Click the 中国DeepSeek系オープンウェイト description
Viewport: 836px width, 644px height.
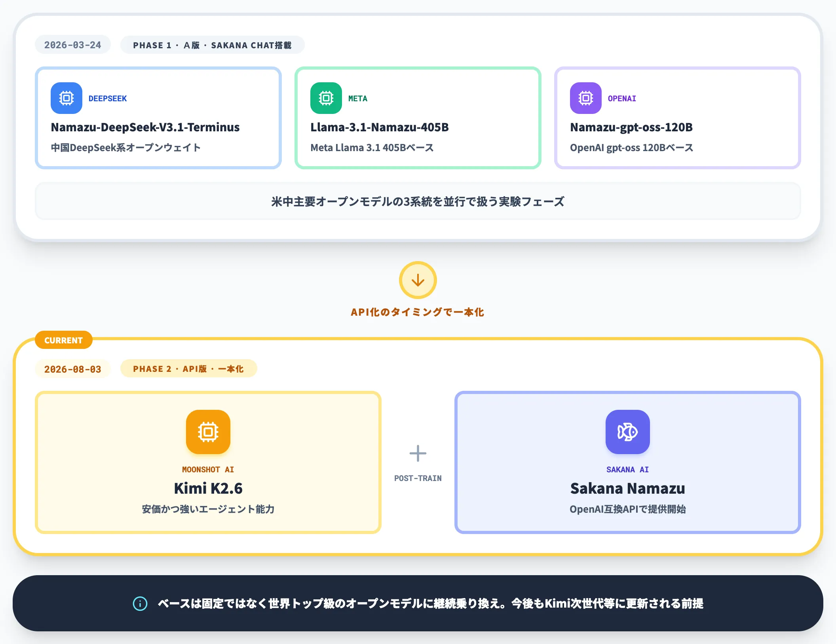(x=126, y=148)
